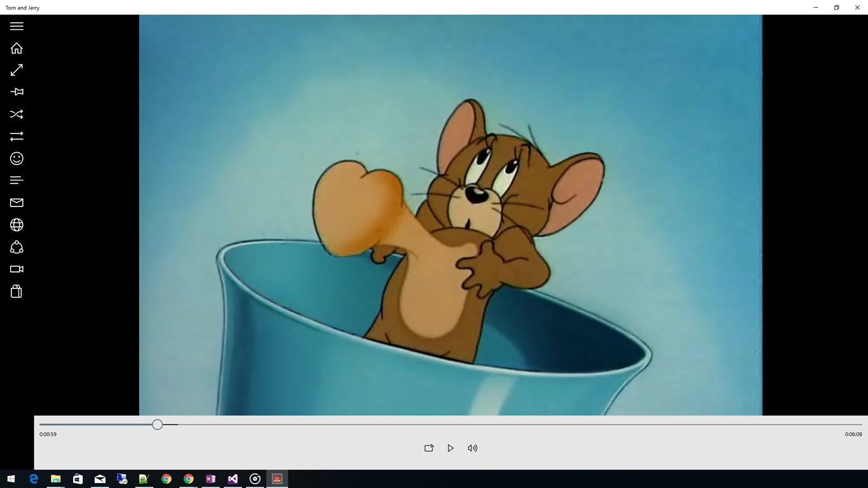The height and width of the screenshot is (488, 868).
Task: Toggle full screen with the diagonal arrows icon
Action: [17, 70]
